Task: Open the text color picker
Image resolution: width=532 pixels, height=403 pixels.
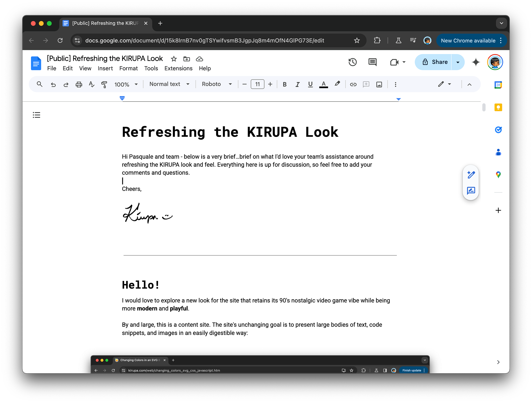Action: click(x=323, y=84)
